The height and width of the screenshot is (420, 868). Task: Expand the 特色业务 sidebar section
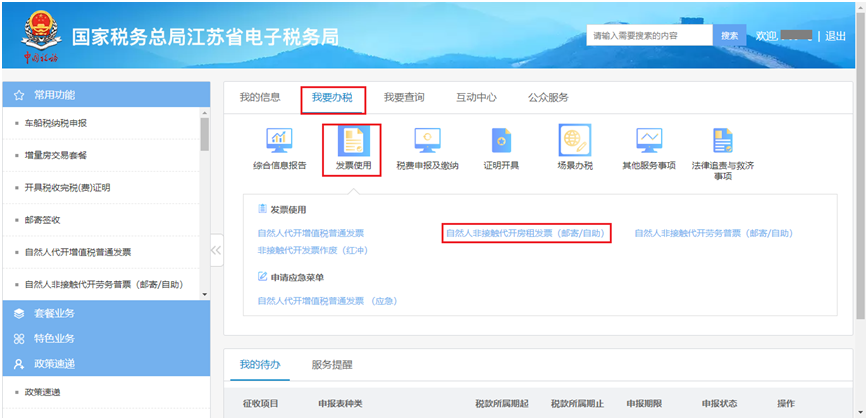click(x=106, y=339)
